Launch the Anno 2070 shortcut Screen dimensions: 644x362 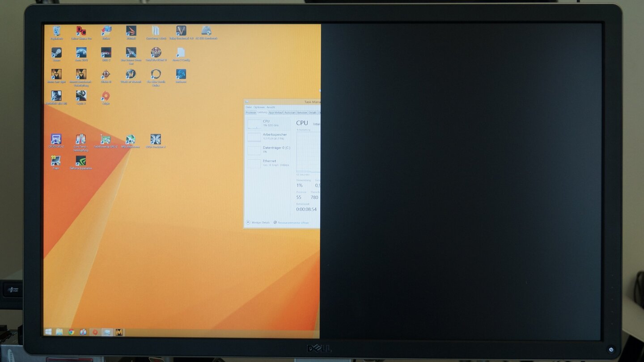point(81,54)
